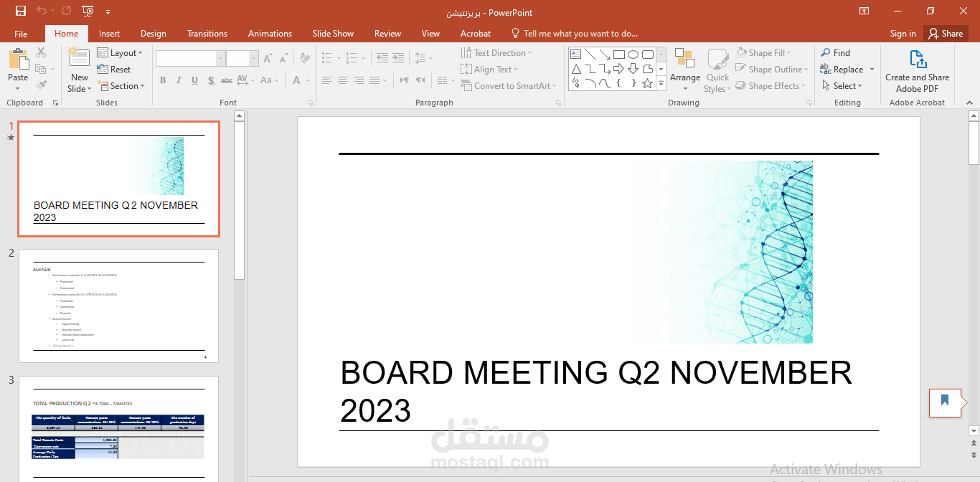Viewport: 980px width, 482px height.
Task: Open the Layout dropdown
Action: tap(120, 53)
